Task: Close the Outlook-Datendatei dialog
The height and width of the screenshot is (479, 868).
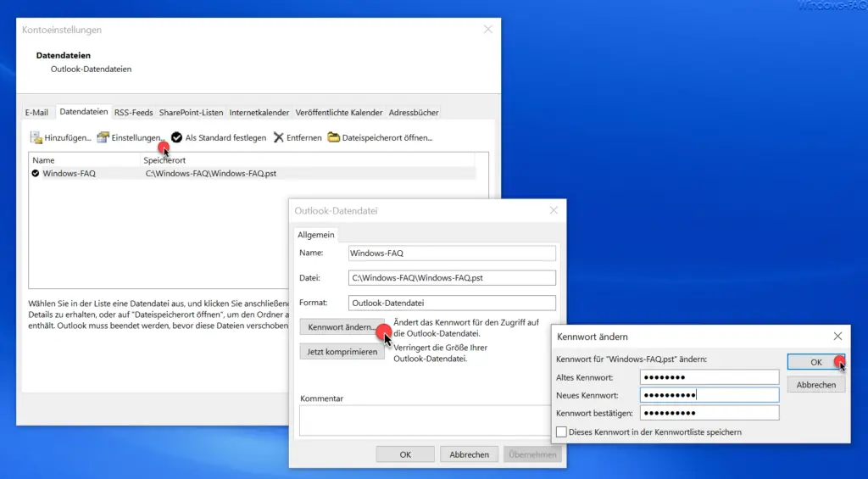Action: click(x=554, y=210)
